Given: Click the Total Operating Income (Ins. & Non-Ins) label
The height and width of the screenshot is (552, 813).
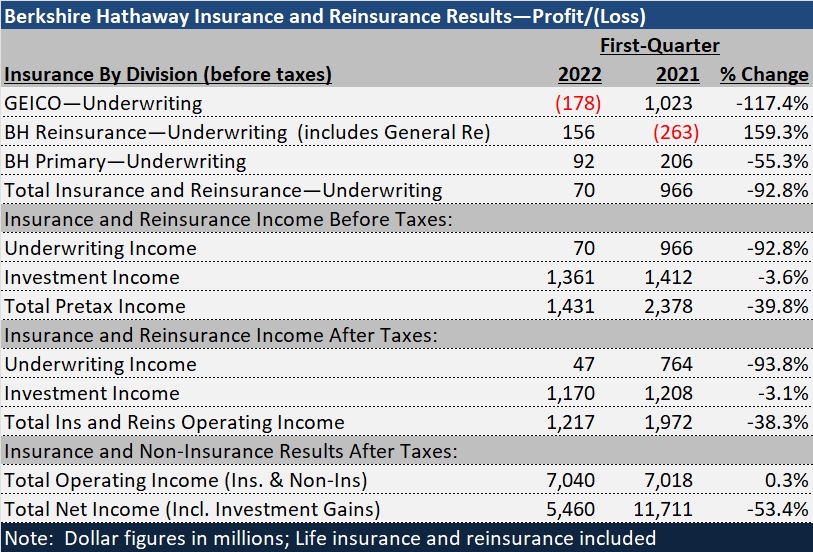Looking at the screenshot, I should pos(183,480).
